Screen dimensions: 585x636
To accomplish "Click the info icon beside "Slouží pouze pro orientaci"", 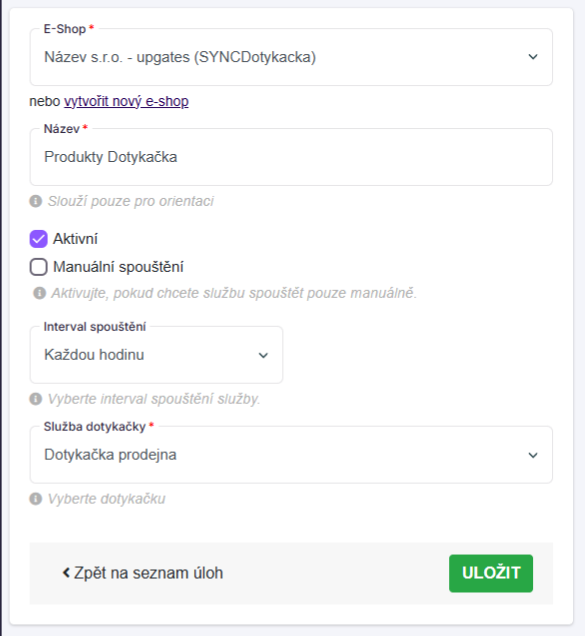I will click(36, 201).
